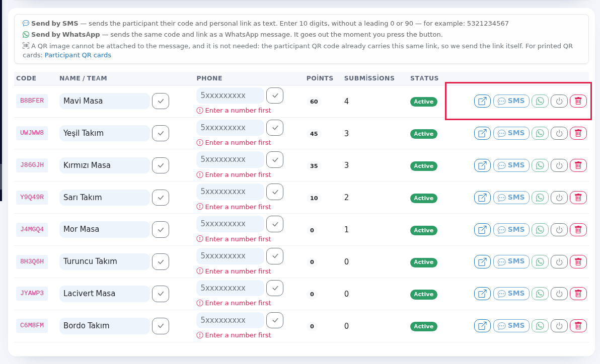Click the power icon for Mavi Masa
The width and height of the screenshot is (600, 364).
click(x=559, y=101)
